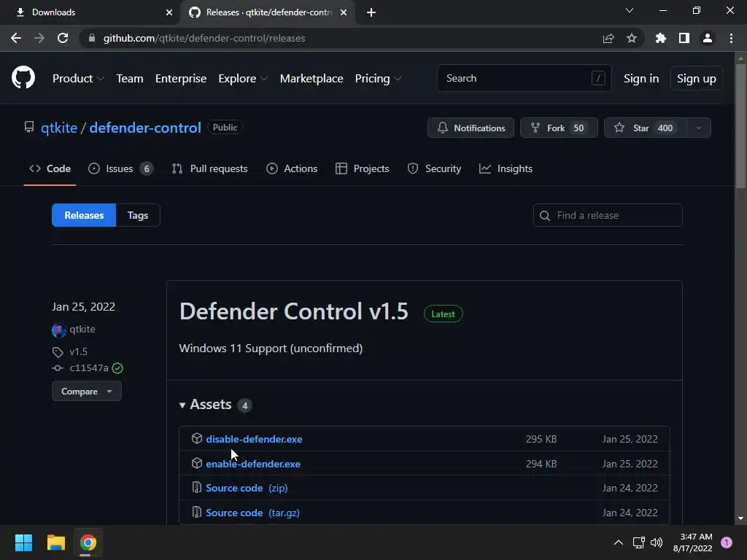The width and height of the screenshot is (747, 560).
Task: Expand the Explore dropdown menu
Action: (x=243, y=79)
